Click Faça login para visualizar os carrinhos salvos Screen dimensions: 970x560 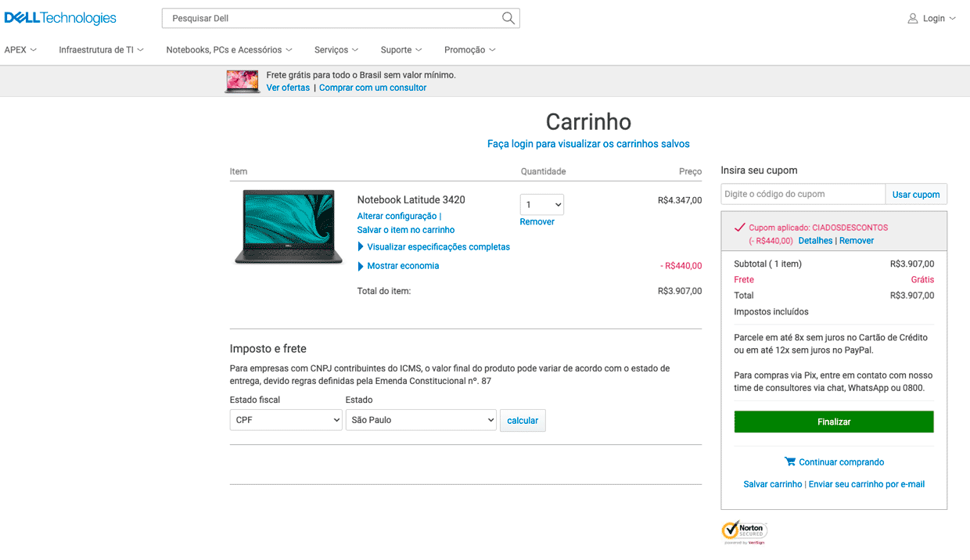tap(588, 144)
